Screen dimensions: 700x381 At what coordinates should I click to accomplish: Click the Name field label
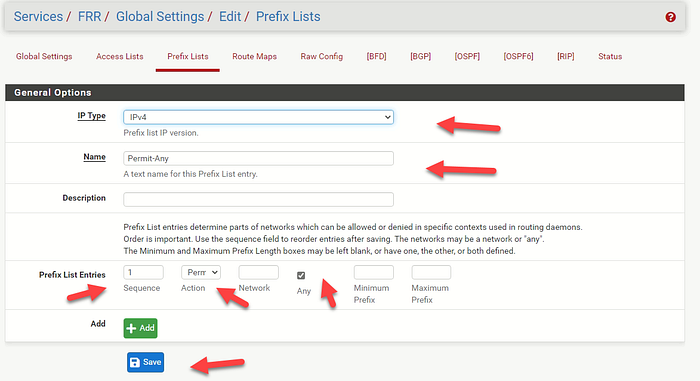click(x=94, y=157)
